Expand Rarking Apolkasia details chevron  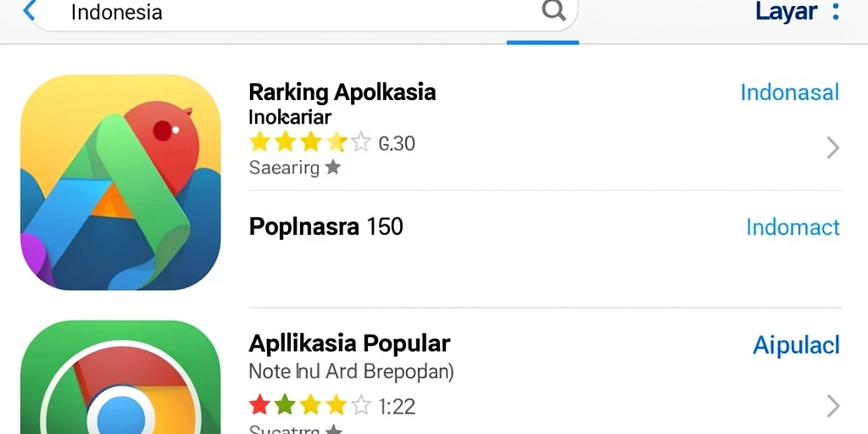click(832, 147)
